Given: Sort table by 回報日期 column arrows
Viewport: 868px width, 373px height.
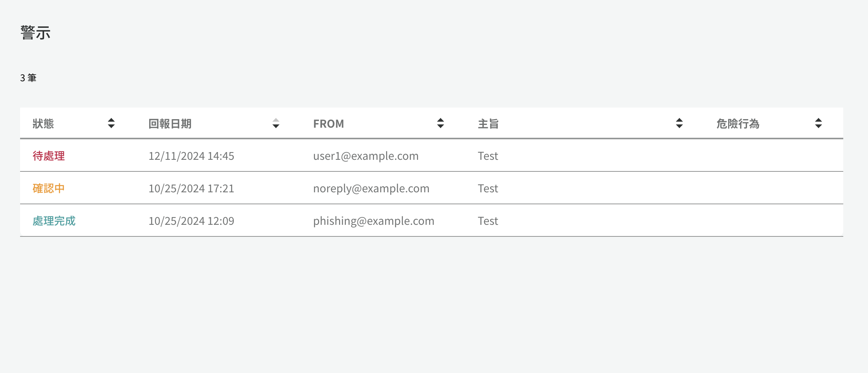Looking at the screenshot, I should tap(276, 123).
